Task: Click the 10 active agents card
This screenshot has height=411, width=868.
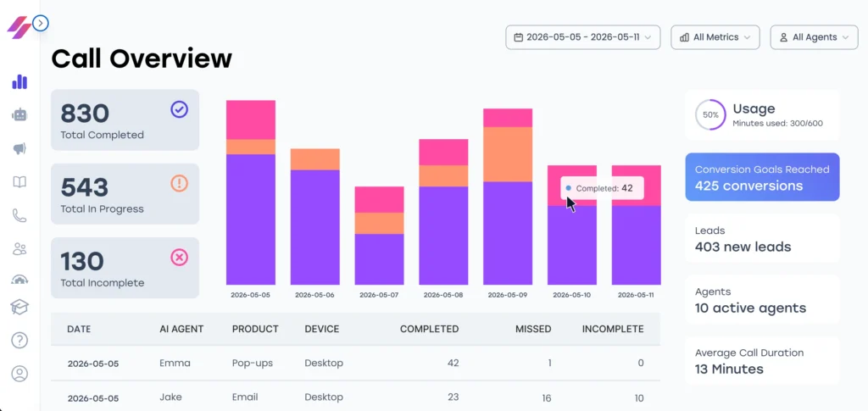Action: click(x=762, y=299)
